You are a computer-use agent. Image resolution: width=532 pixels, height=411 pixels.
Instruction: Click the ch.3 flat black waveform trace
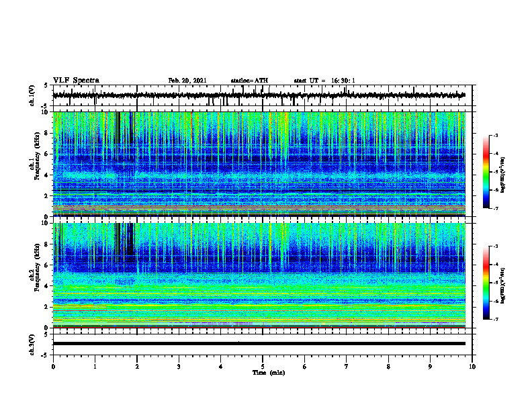(x=259, y=344)
